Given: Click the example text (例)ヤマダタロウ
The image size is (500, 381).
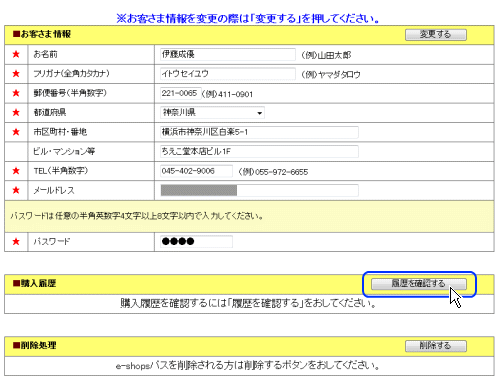Looking at the screenshot, I should 331,74.
